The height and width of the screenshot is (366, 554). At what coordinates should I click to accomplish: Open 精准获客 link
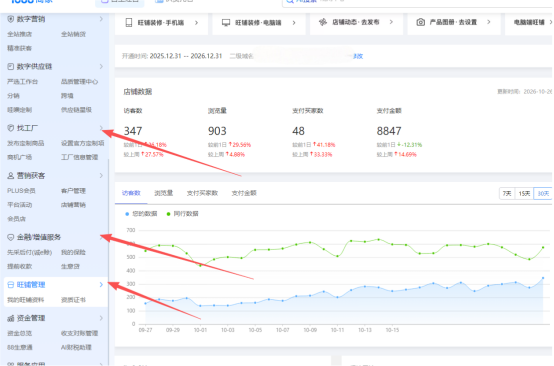pos(19,48)
